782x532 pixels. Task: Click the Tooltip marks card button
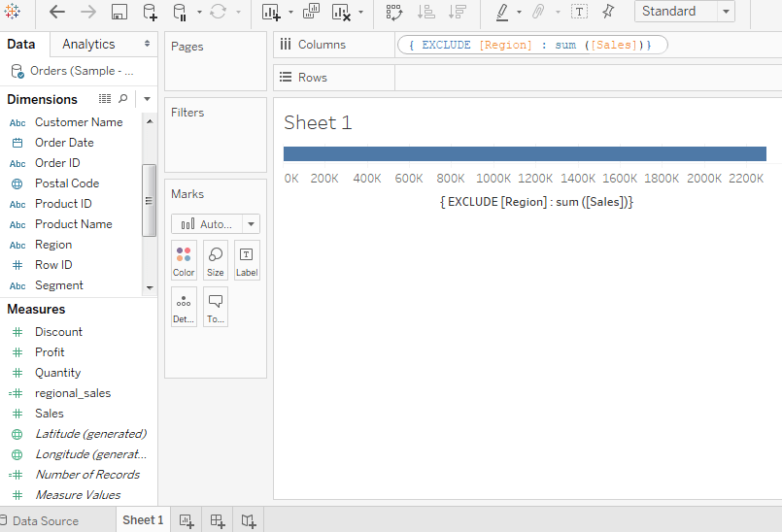pyautogui.click(x=216, y=307)
